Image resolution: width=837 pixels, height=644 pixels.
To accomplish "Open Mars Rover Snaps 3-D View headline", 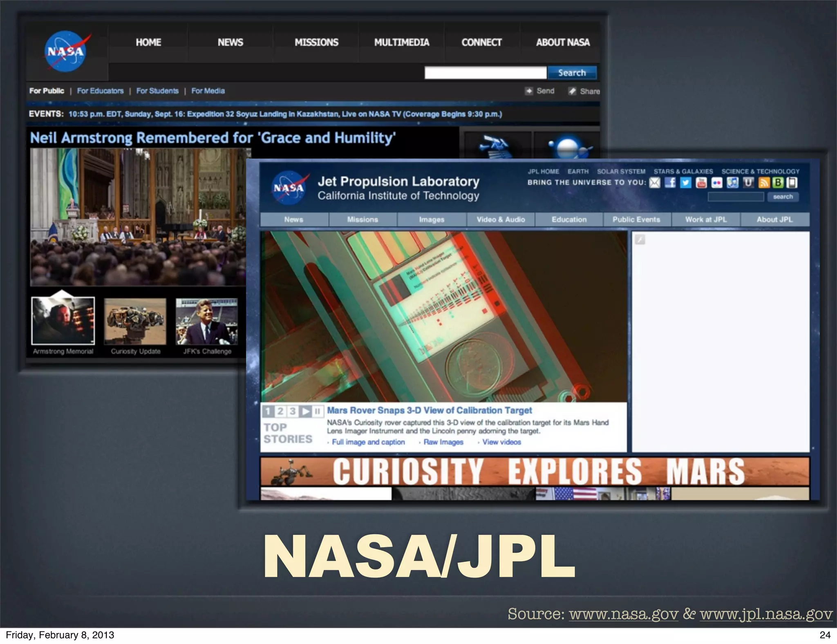I will click(430, 410).
